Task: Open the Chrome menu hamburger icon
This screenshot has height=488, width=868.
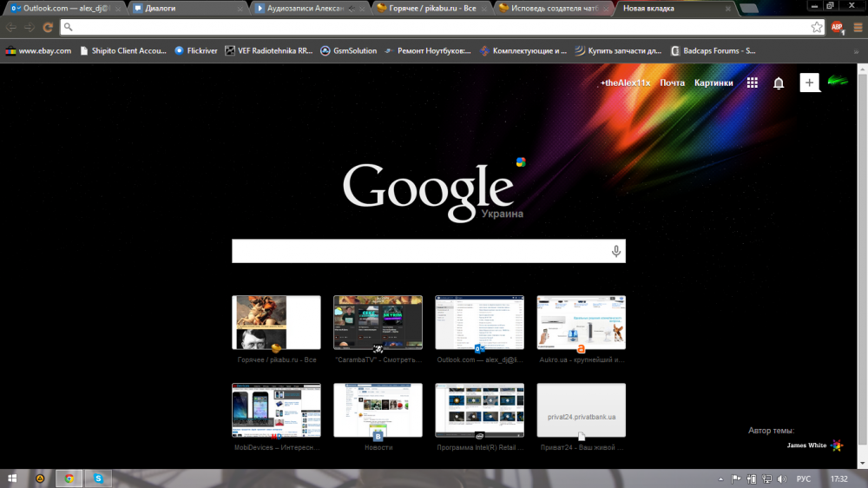Action: pyautogui.click(x=858, y=27)
